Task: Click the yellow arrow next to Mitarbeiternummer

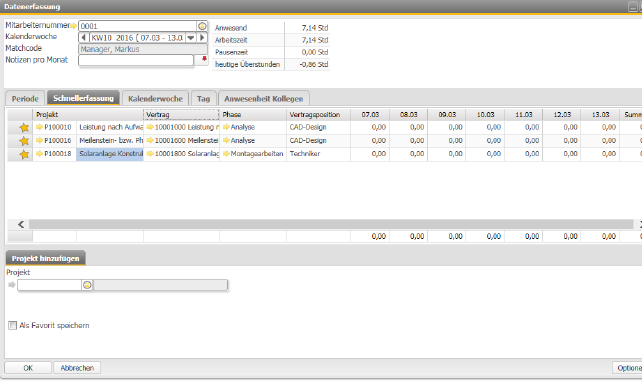Action: coord(74,26)
